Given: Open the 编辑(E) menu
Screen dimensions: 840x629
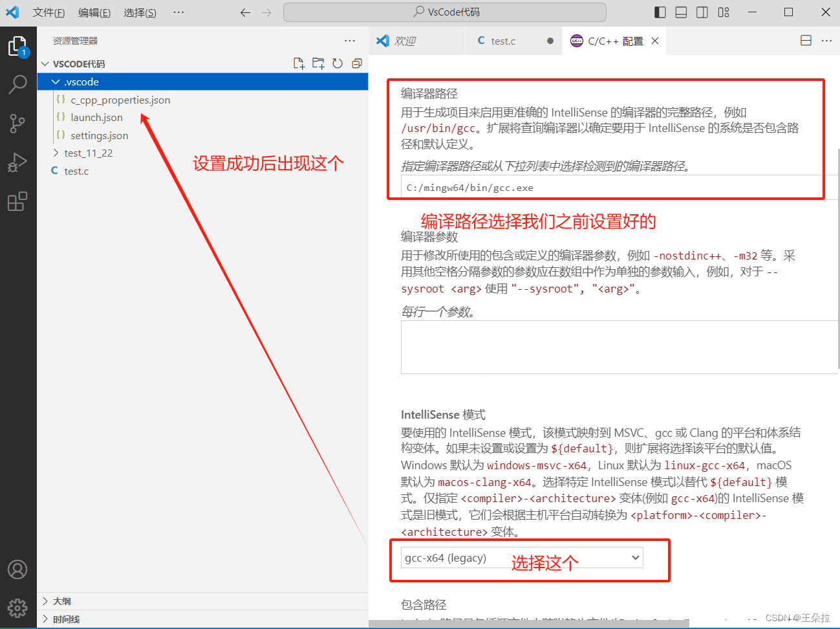Looking at the screenshot, I should coord(94,12).
